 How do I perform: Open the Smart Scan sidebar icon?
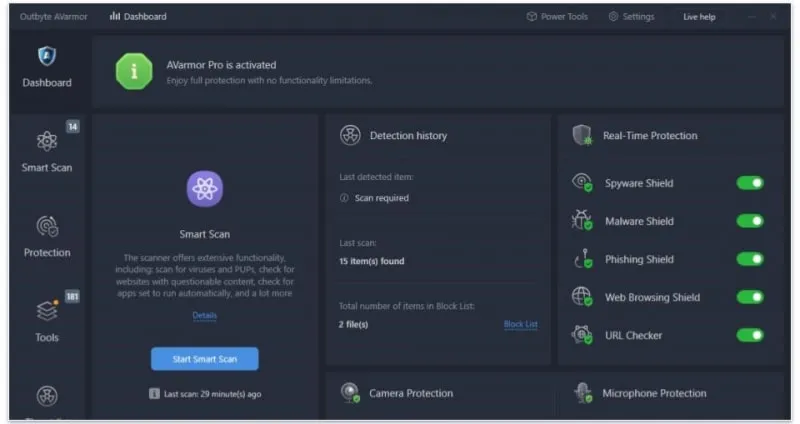(46, 141)
